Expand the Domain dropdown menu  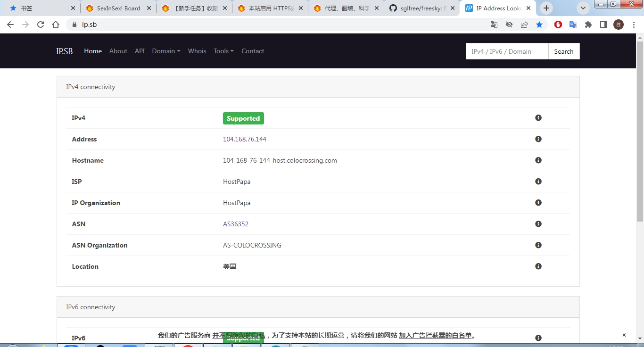tap(166, 51)
